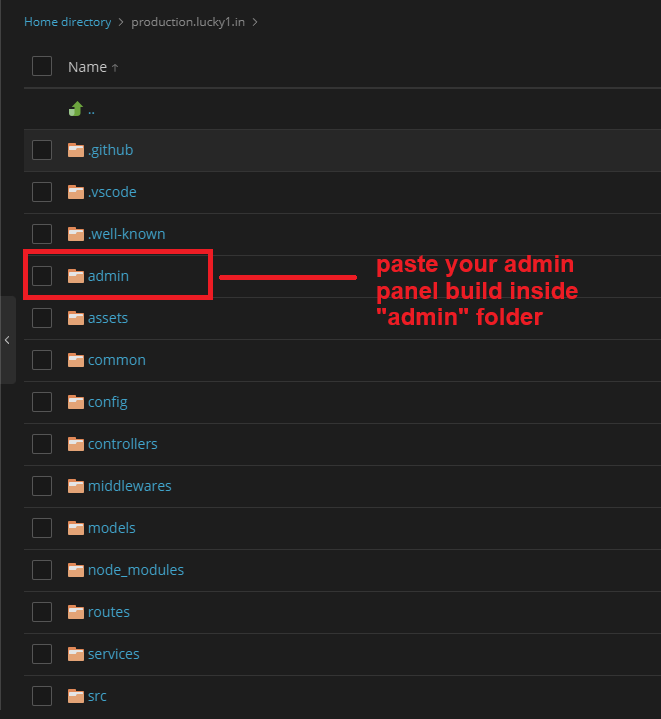Check the box for .well-known folder
Viewport: 661px width, 719px height.
[42, 234]
